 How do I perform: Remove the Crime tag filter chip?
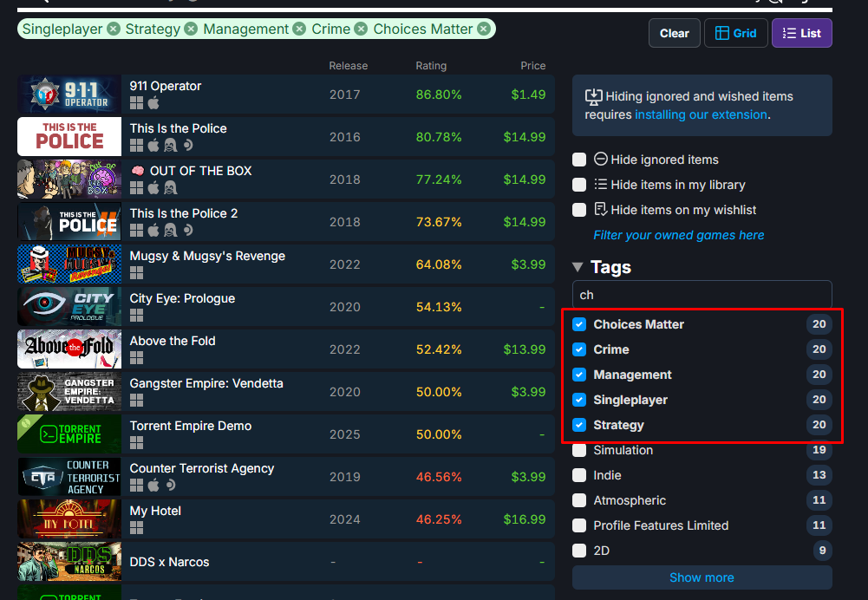click(x=361, y=29)
